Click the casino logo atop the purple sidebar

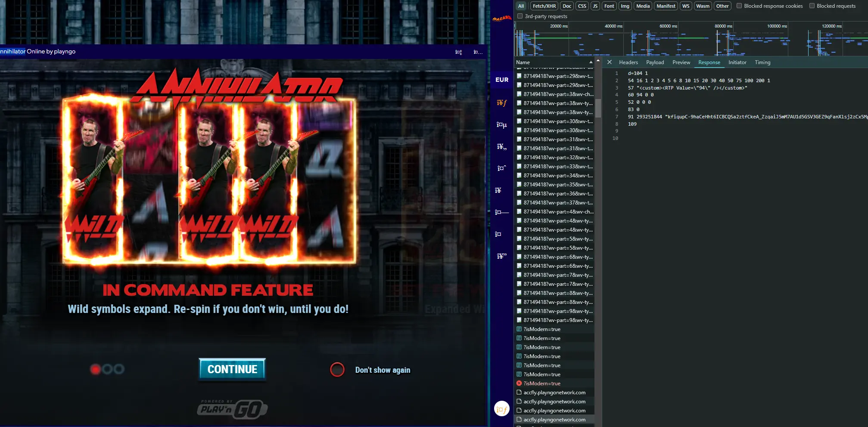coord(502,18)
